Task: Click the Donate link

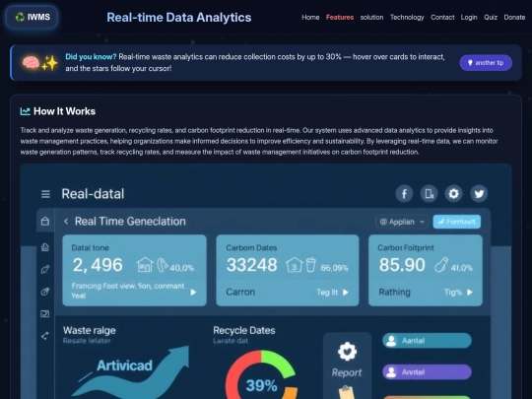Action: point(514,18)
